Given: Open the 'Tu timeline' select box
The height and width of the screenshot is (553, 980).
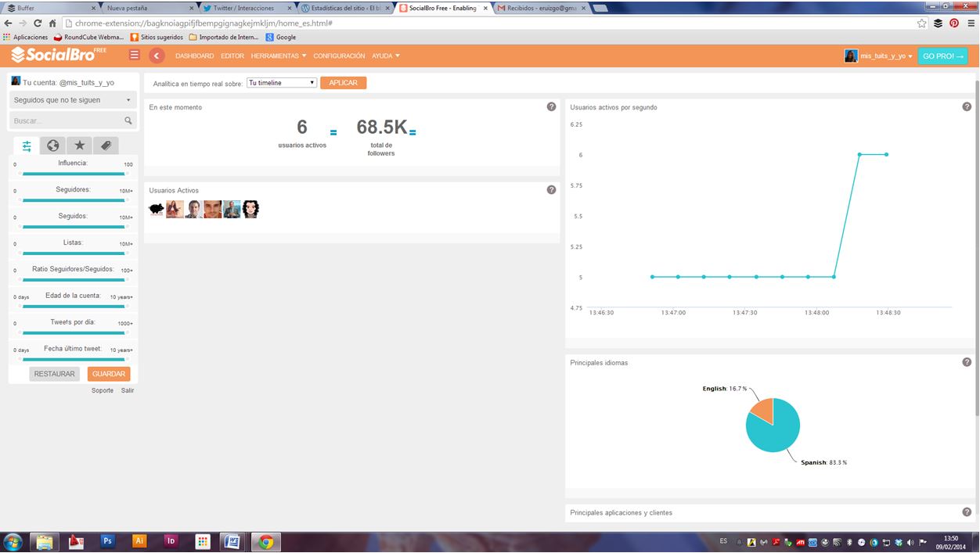Looking at the screenshot, I should pos(281,83).
